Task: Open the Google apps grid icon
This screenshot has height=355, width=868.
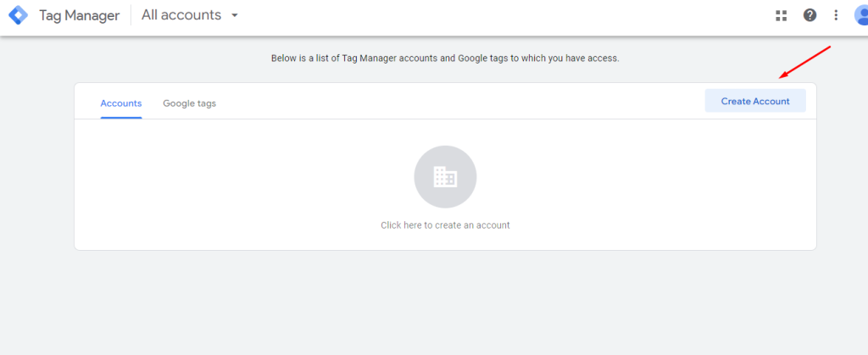Action: (x=781, y=15)
